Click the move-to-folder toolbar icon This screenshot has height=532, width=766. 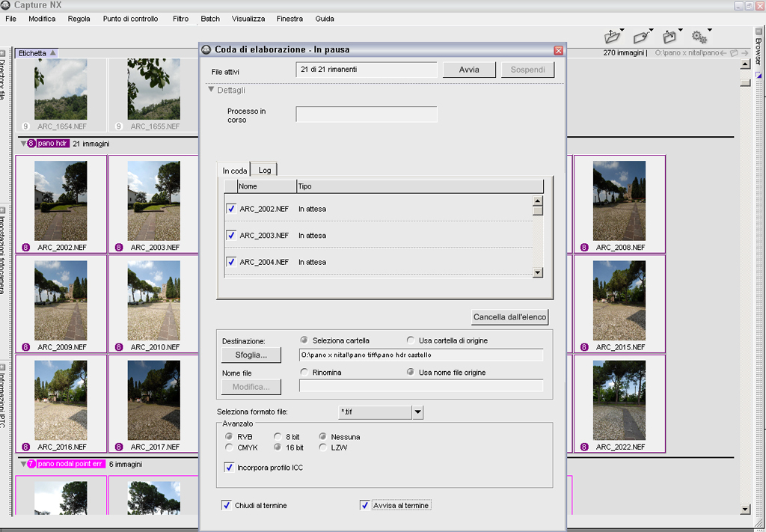point(670,36)
